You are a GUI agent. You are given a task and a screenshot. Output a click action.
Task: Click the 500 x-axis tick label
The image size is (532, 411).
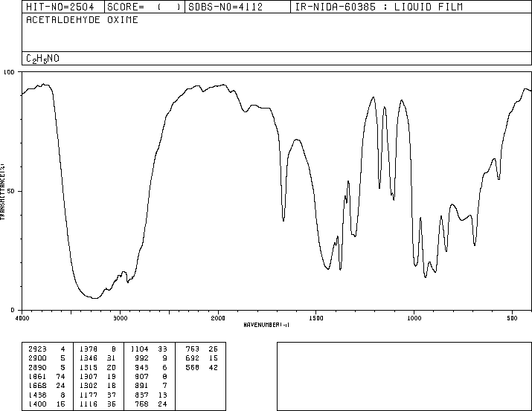512,318
